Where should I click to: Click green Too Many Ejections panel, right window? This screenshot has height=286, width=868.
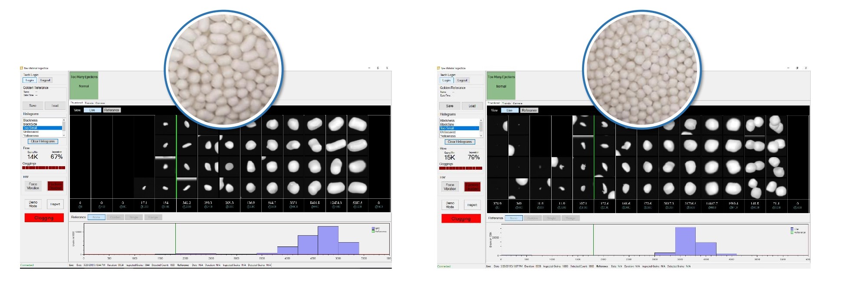(x=501, y=85)
